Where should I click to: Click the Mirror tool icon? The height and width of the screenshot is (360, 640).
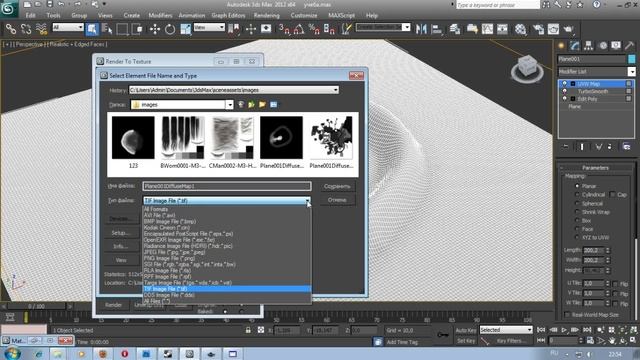[x=421, y=29]
